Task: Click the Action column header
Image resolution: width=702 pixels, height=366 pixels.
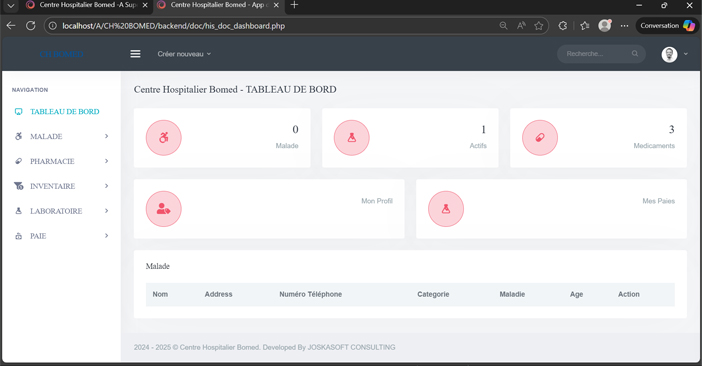Action: [x=629, y=294]
